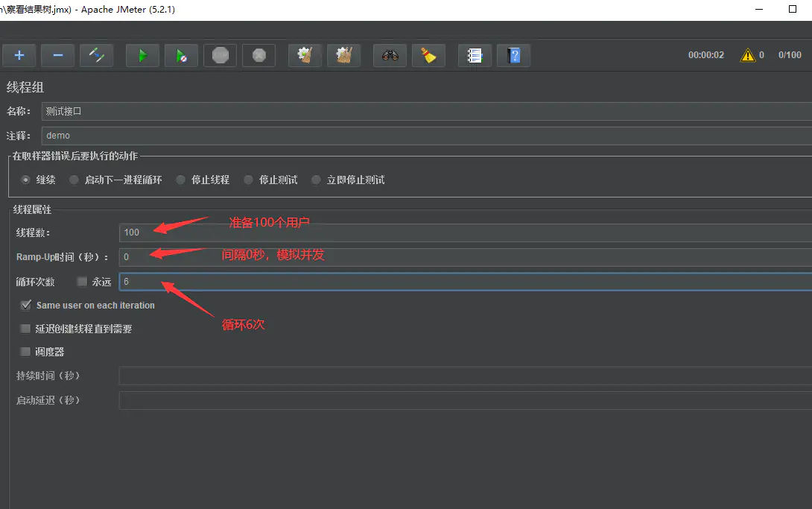Click the 启动延迟（秒） input field
Screen dimensions: 812x509
point(465,400)
